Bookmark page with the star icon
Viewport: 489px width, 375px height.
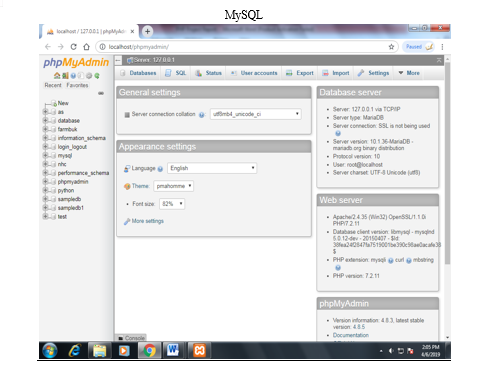(x=391, y=47)
